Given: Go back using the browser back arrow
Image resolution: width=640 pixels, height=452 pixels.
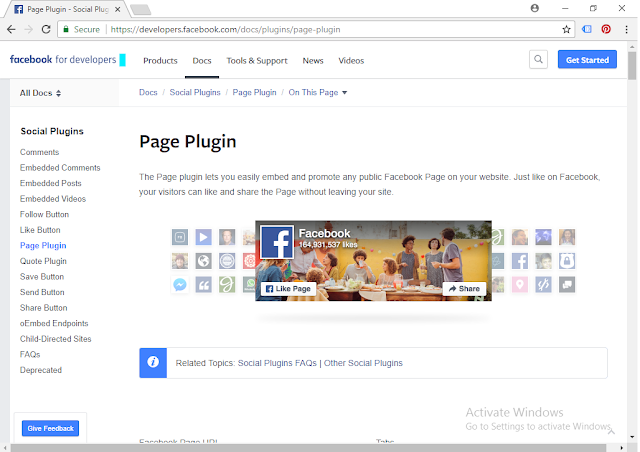Looking at the screenshot, I should point(11,29).
